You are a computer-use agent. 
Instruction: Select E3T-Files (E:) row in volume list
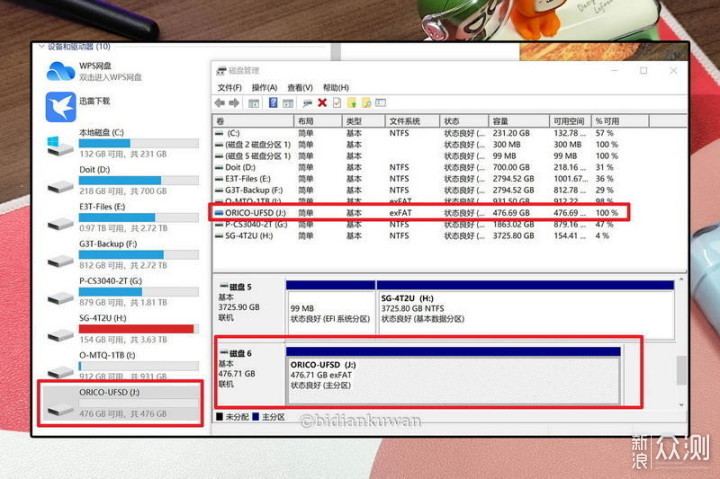click(417, 179)
